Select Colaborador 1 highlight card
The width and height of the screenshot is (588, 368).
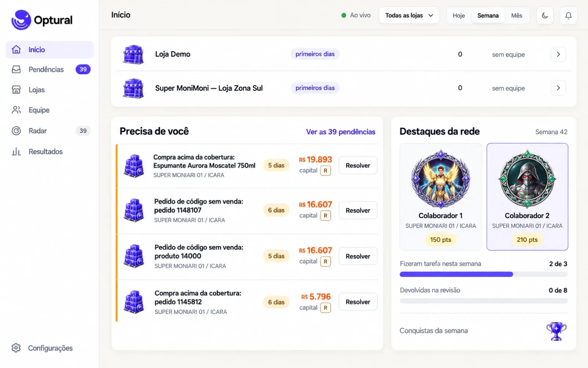pos(441,197)
